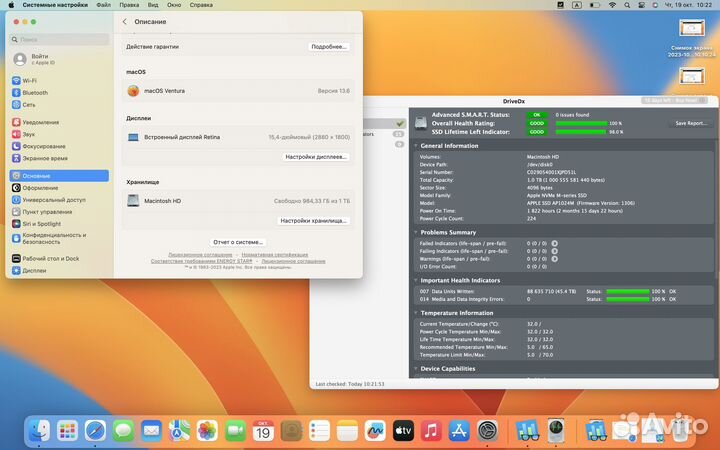Open top screenshot file on desktop
Image resolution: width=720 pixels, height=450 pixels.
click(x=692, y=28)
